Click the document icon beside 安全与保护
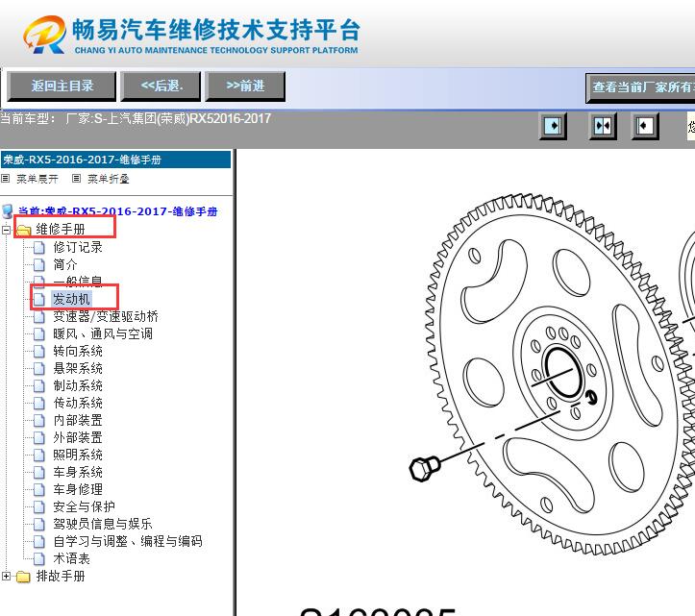 click(x=39, y=507)
